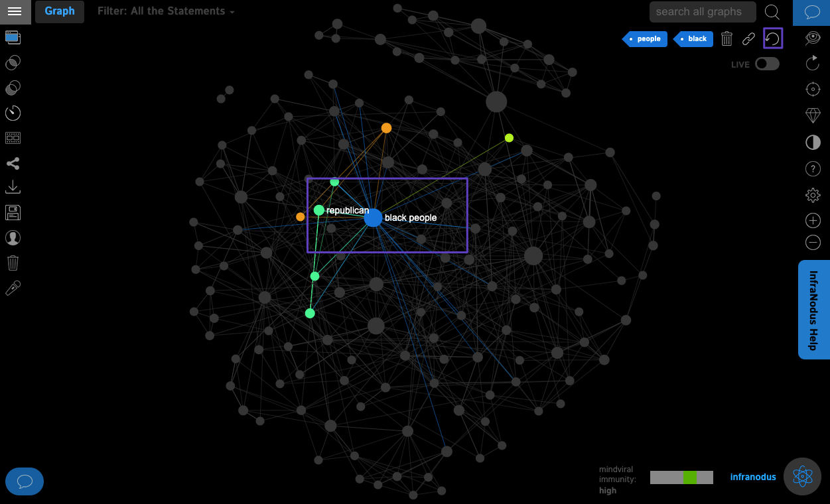Click the search all graphs field
The height and width of the screenshot is (504, 830).
[703, 11]
